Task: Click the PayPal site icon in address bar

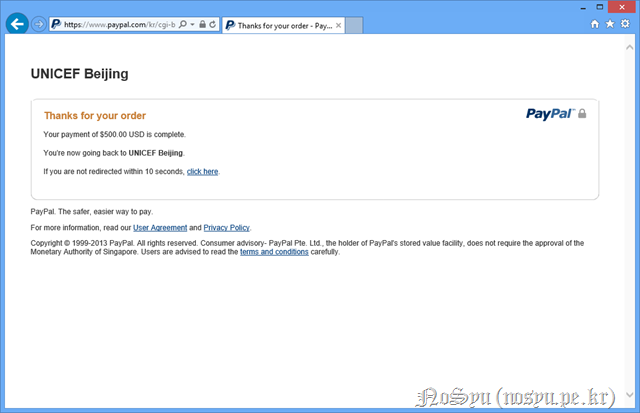Action: coord(56,23)
